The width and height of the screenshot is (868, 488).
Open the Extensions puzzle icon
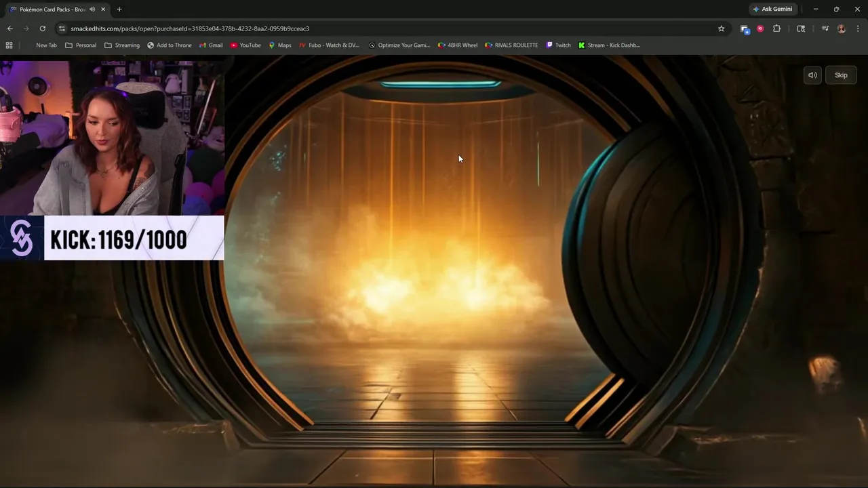coord(776,28)
